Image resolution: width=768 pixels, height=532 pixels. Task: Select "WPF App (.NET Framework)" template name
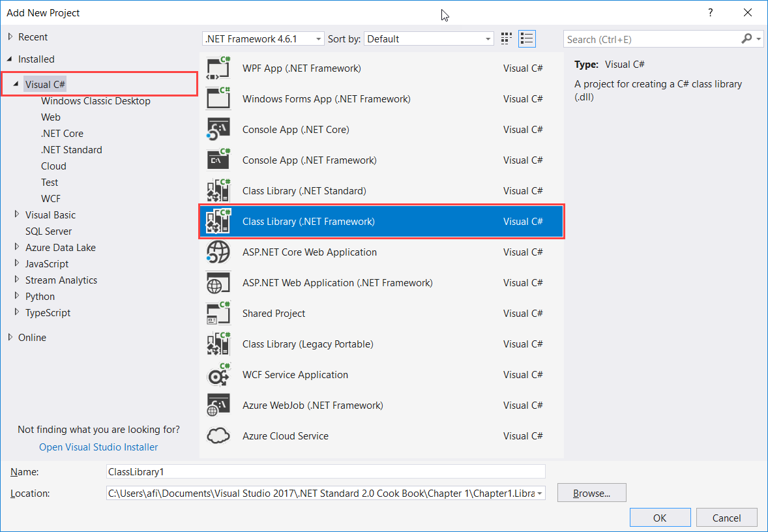pyautogui.click(x=302, y=68)
